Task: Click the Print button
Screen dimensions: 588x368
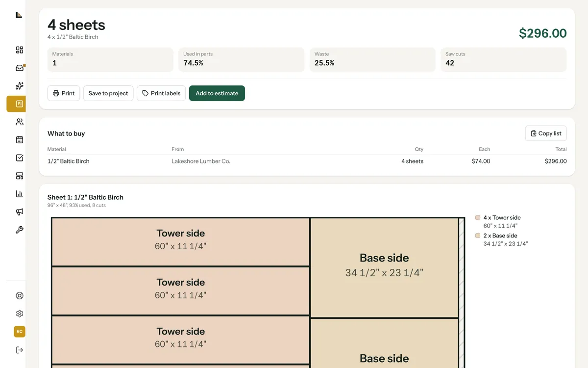Action: [64, 93]
